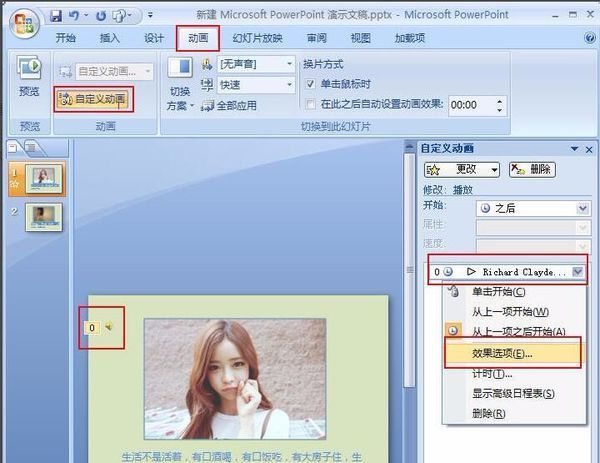Screen dimensions: 600x463
Task: Click the 删除 button in animation pane
Action: (532, 170)
